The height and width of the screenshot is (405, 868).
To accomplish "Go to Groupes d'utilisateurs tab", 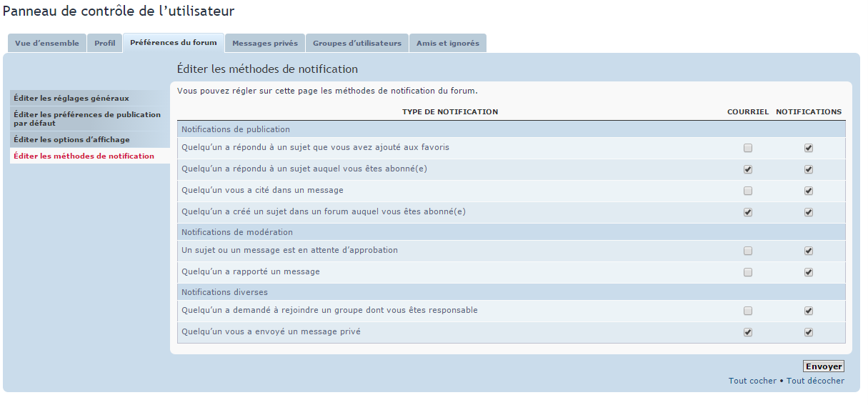I will click(x=357, y=43).
